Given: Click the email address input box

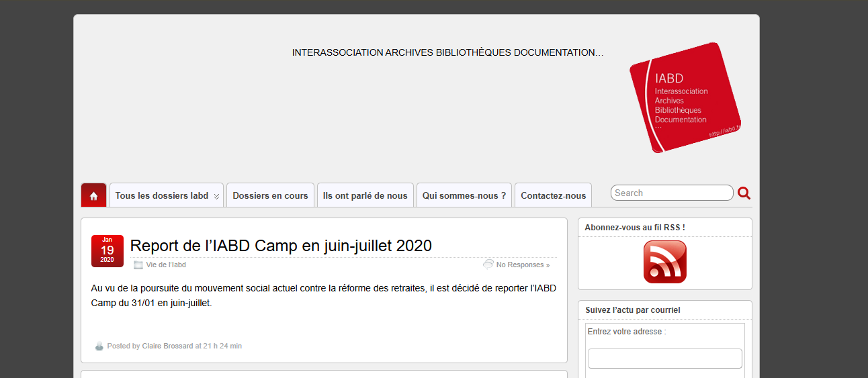Looking at the screenshot, I should [664, 359].
